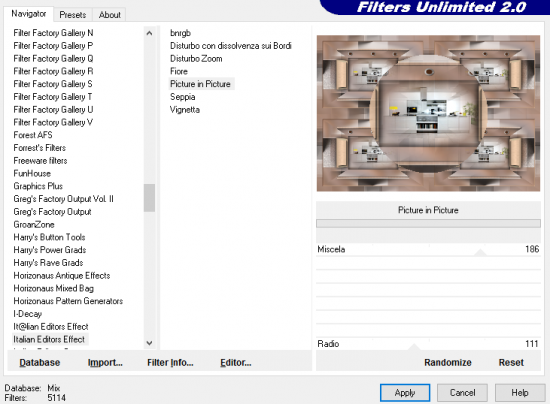
Task: Select the Greg's Factory Output entry
Action: click(53, 212)
